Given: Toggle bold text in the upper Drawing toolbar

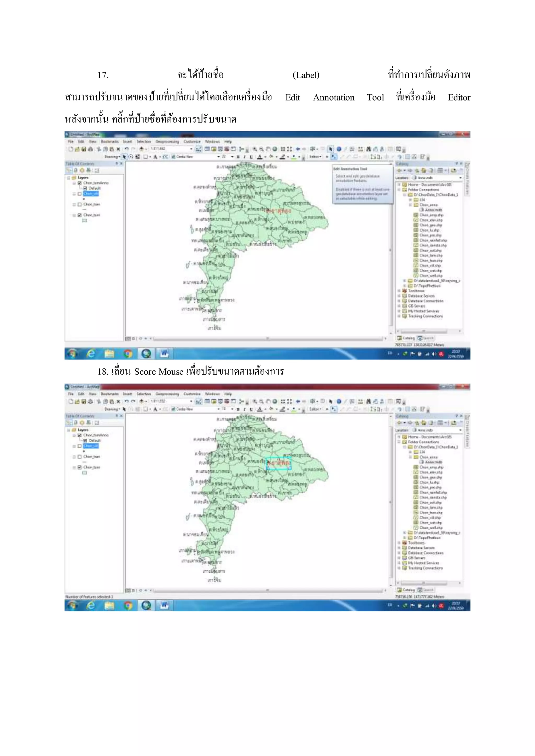Looking at the screenshot, I should coord(238,157).
